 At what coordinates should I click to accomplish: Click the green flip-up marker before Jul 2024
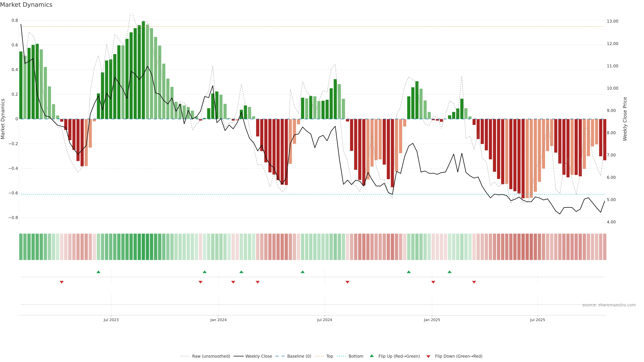tap(303, 272)
